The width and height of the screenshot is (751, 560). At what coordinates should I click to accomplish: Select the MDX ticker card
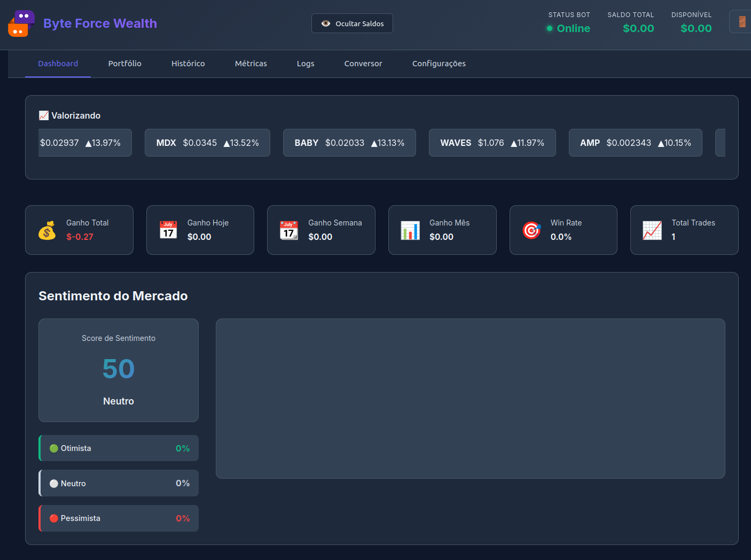pos(207,143)
